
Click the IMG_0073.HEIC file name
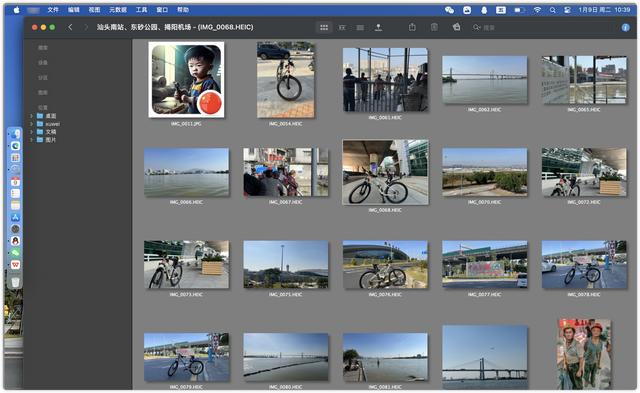[186, 294]
